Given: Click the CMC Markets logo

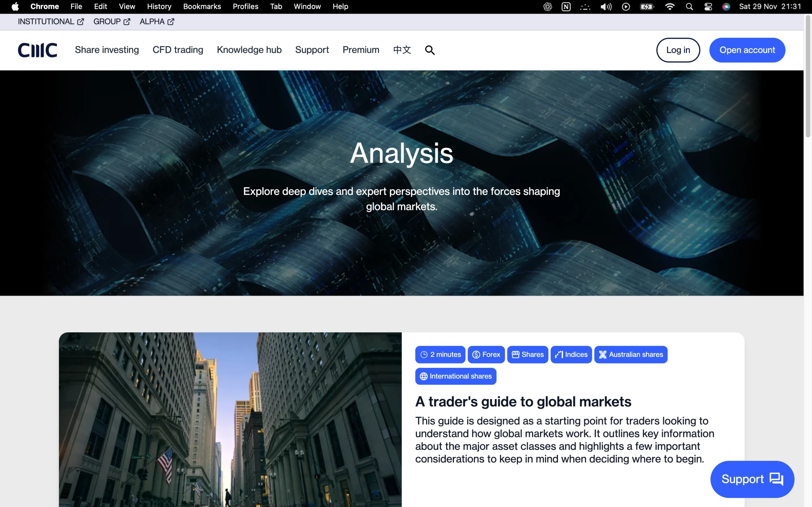Looking at the screenshot, I should [37, 50].
